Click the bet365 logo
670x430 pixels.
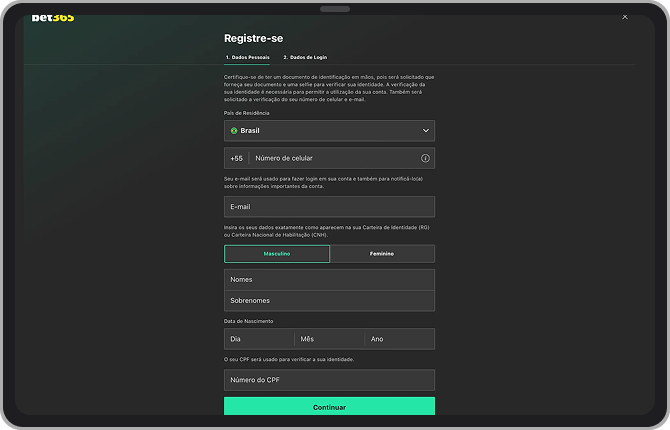53,18
